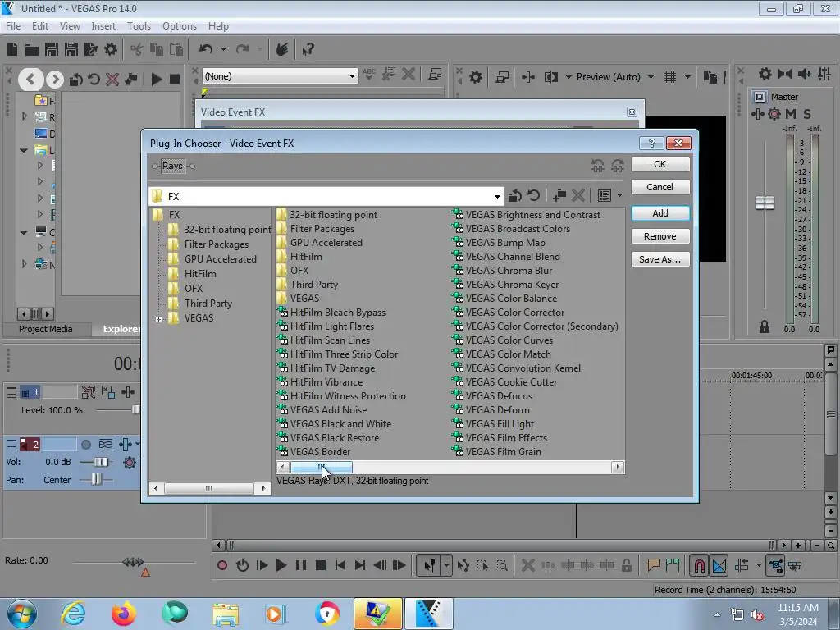Click the Rays plug-in chain button
Image resolution: width=840 pixels, height=630 pixels.
172,166
